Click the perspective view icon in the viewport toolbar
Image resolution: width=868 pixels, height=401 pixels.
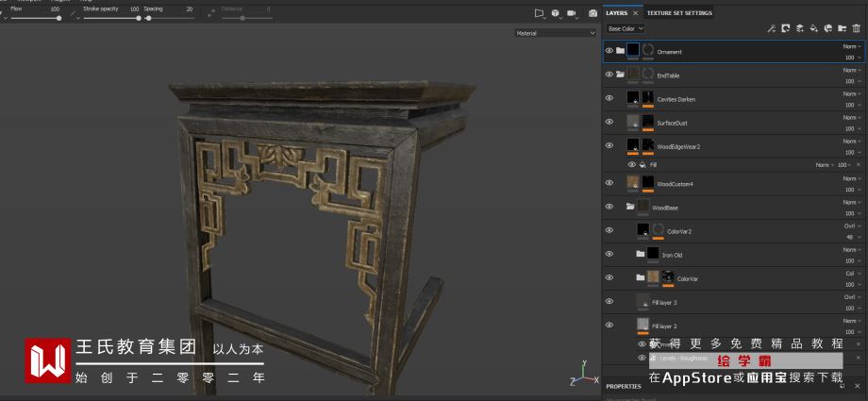point(539,13)
